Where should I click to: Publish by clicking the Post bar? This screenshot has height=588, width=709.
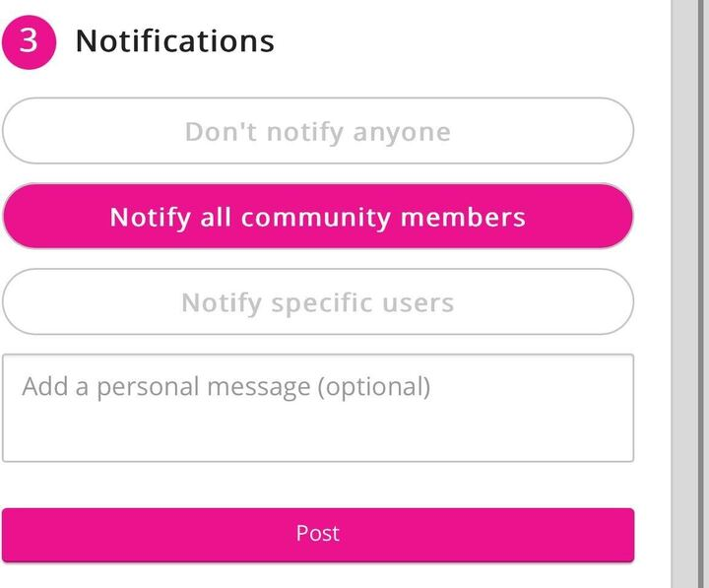click(317, 534)
